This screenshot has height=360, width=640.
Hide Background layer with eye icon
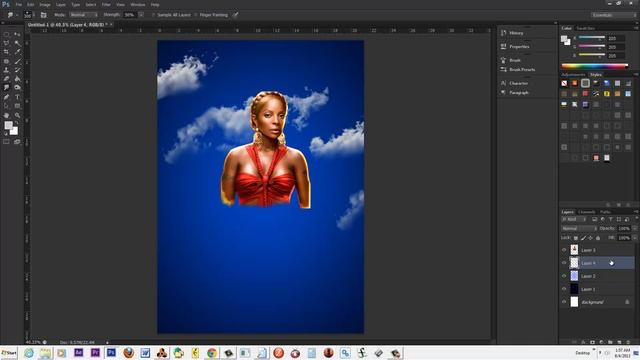[x=564, y=302]
